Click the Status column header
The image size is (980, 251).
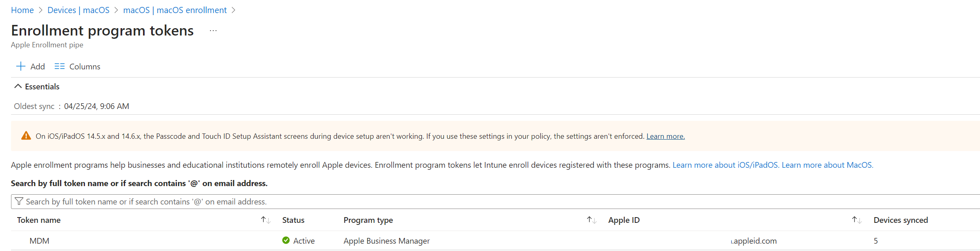pyautogui.click(x=293, y=220)
